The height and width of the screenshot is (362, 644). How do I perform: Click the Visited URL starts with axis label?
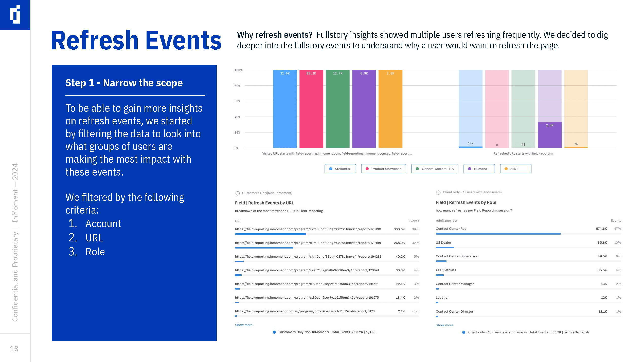[x=337, y=153]
